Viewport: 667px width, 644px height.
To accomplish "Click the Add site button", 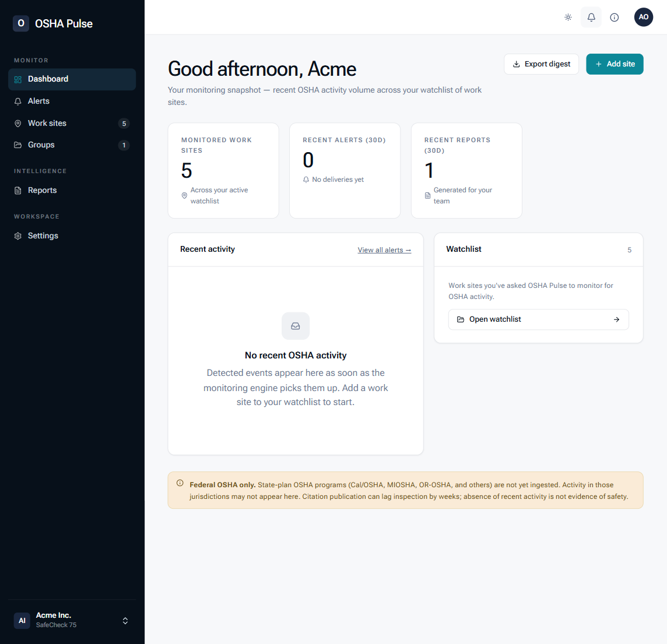I will coord(615,64).
